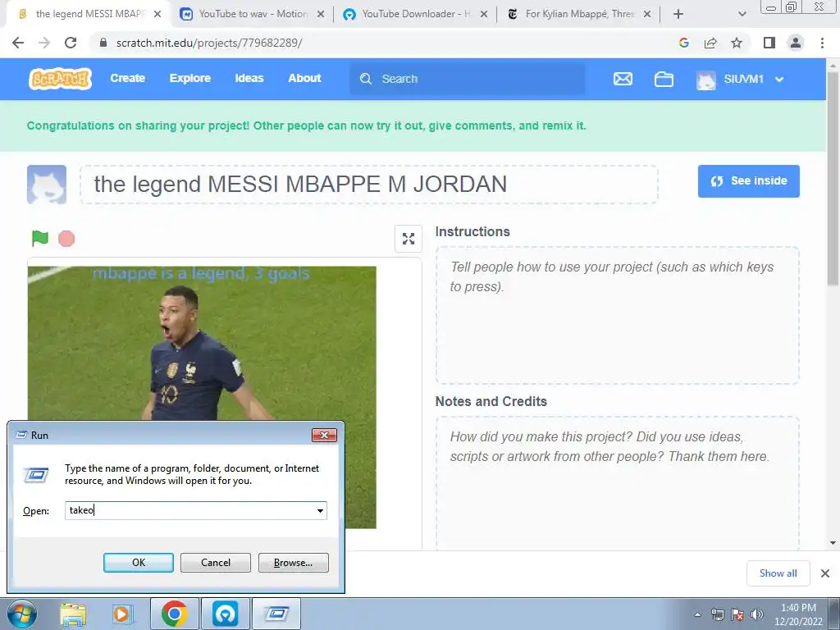
Task: Close the YouTube to wav tab
Action: [321, 15]
